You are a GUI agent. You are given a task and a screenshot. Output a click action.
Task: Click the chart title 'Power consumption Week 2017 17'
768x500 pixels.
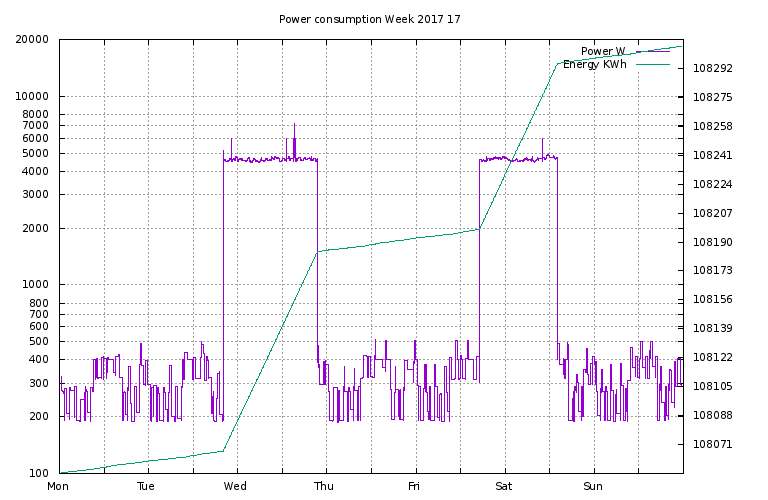click(370, 19)
